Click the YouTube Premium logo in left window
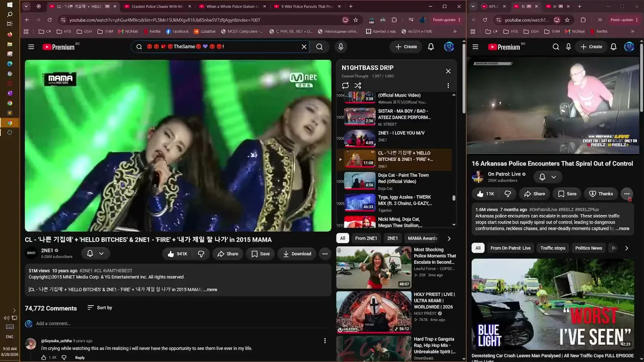This screenshot has height=362, width=644. (x=58, y=47)
